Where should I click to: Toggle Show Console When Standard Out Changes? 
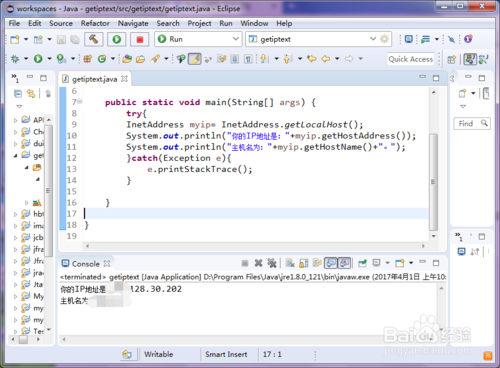[x=331, y=263]
